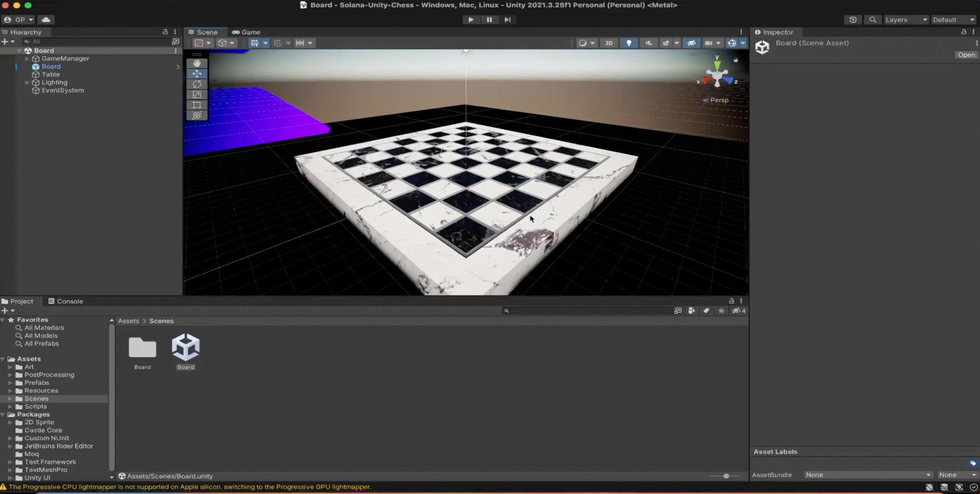Screen dimensions: 980x494
Task: Toggle scene lighting bulb button
Action: [629, 43]
